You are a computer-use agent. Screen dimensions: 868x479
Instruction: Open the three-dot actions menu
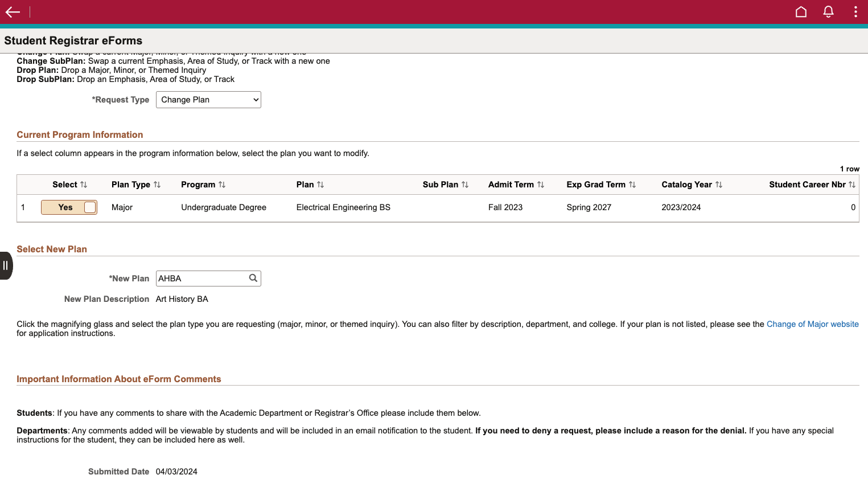click(855, 12)
